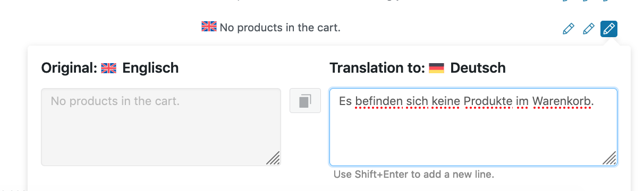This screenshot has width=644, height=191.
Task: Click the word befinden in the translation
Action: pyautogui.click(x=377, y=100)
